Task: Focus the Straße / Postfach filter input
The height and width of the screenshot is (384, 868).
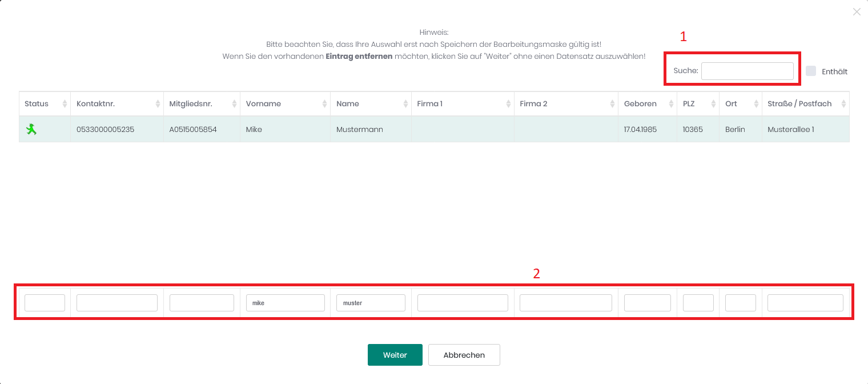Action: click(805, 303)
